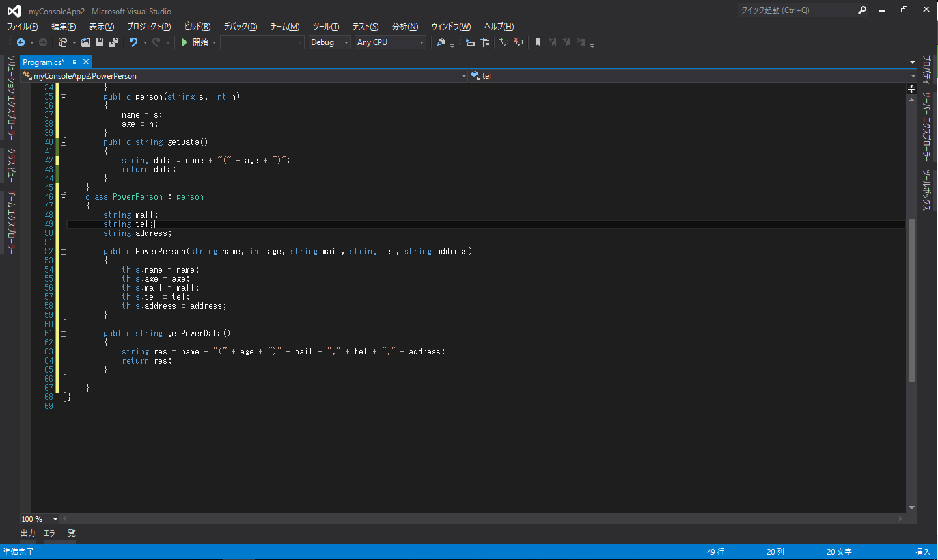The height and width of the screenshot is (560, 938).
Task: Click the Uncomment selected lines icon
Action: [x=518, y=42]
